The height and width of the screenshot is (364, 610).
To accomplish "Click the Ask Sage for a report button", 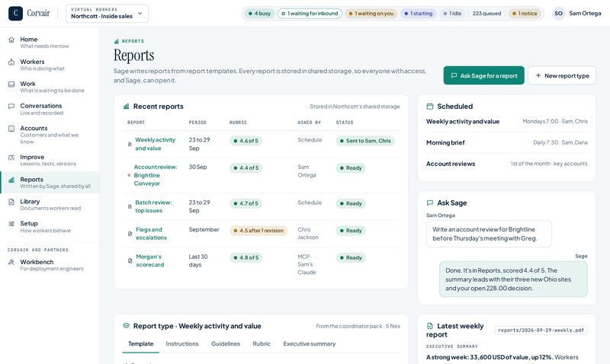I will click(x=483, y=75).
